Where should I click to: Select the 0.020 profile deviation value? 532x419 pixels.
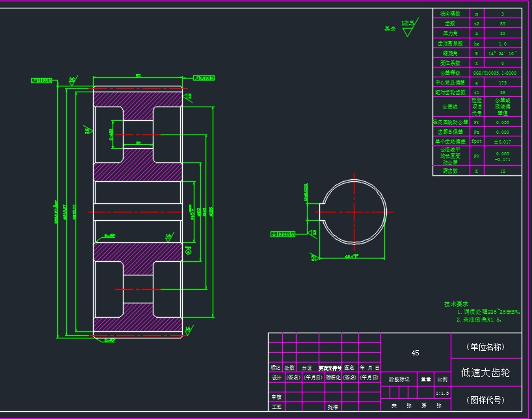(x=503, y=132)
